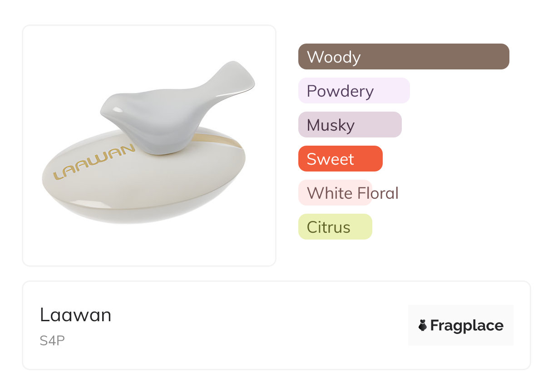Choose the Sweet accord bar
The width and height of the screenshot is (553, 392).
click(x=340, y=159)
